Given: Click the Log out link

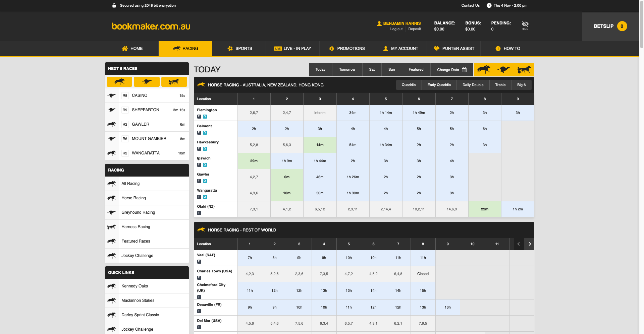Looking at the screenshot, I should pos(396,29).
